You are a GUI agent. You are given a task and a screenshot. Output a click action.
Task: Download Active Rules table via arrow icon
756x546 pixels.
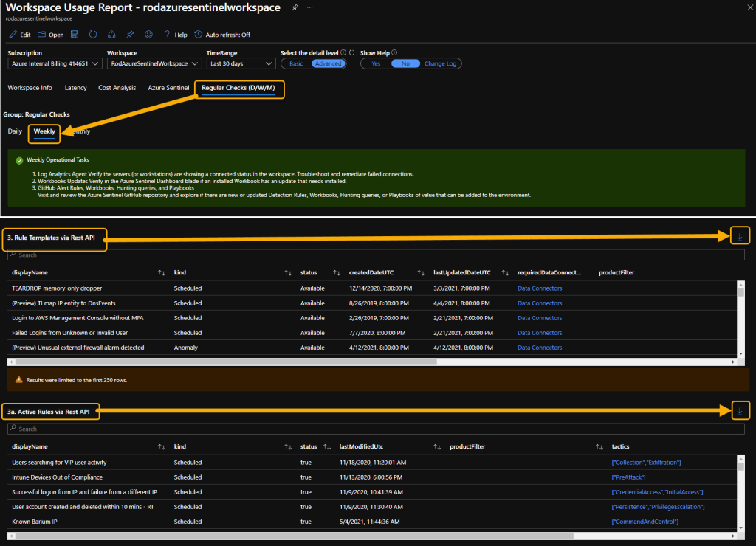[740, 410]
